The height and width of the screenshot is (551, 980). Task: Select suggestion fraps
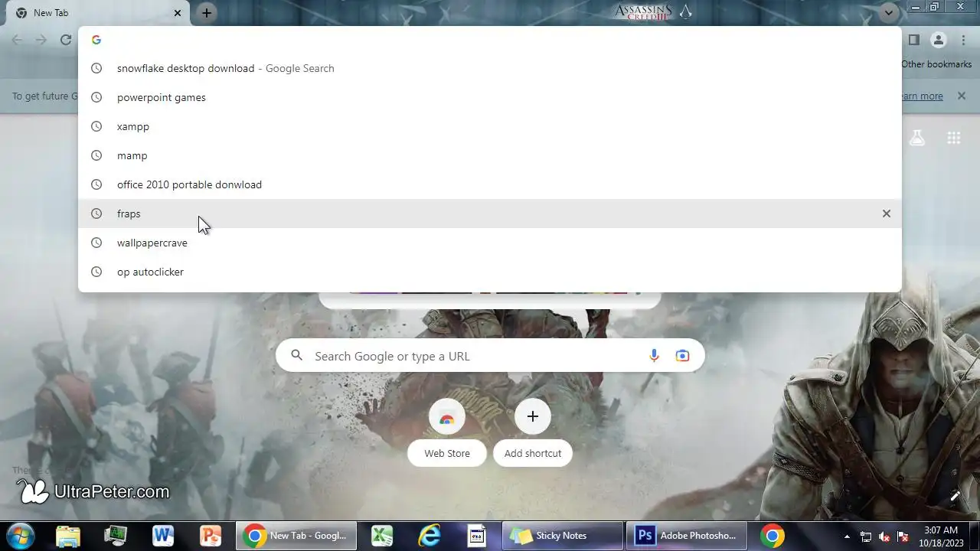(490, 214)
